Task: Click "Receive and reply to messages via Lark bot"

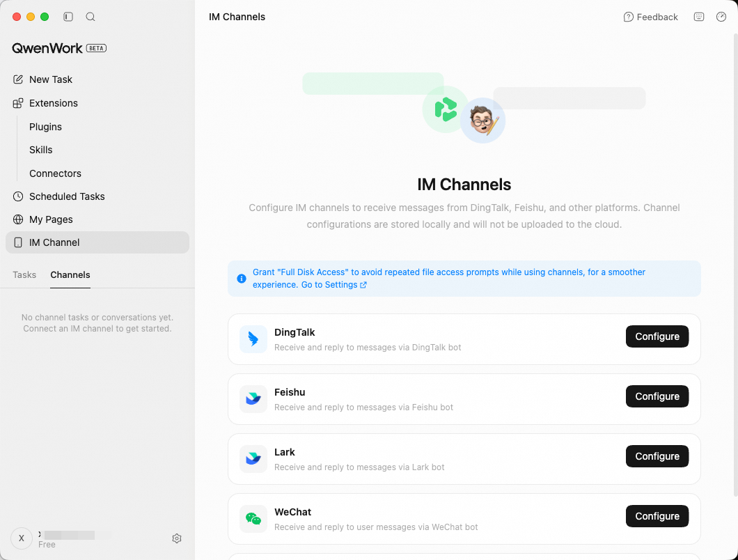Action: (359, 467)
